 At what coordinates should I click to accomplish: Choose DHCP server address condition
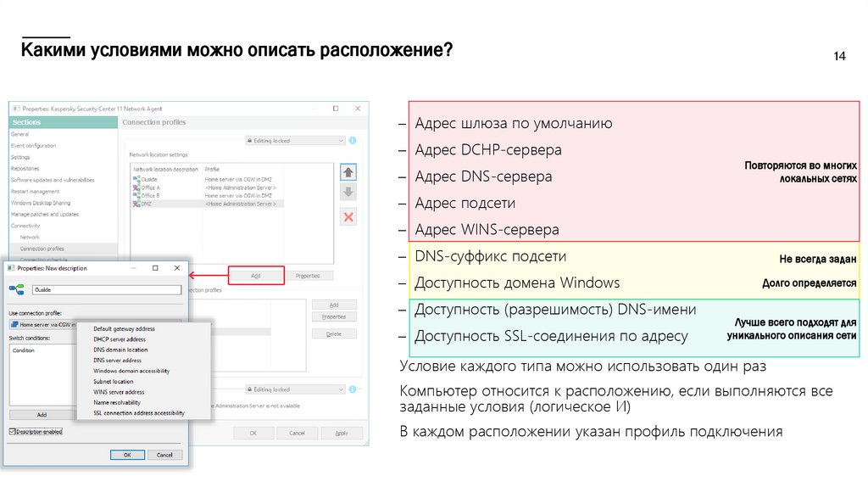pyautogui.click(x=120, y=339)
